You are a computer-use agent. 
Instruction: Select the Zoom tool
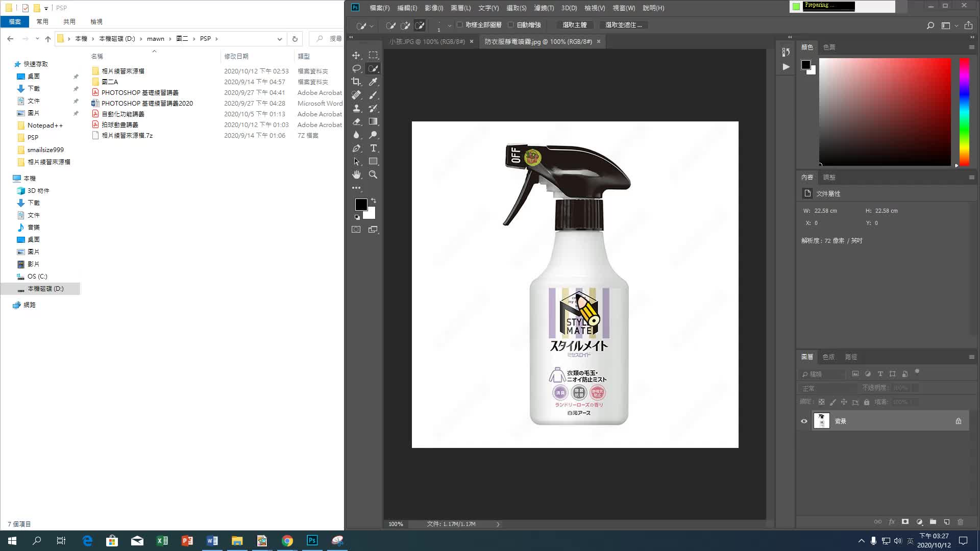[373, 174]
